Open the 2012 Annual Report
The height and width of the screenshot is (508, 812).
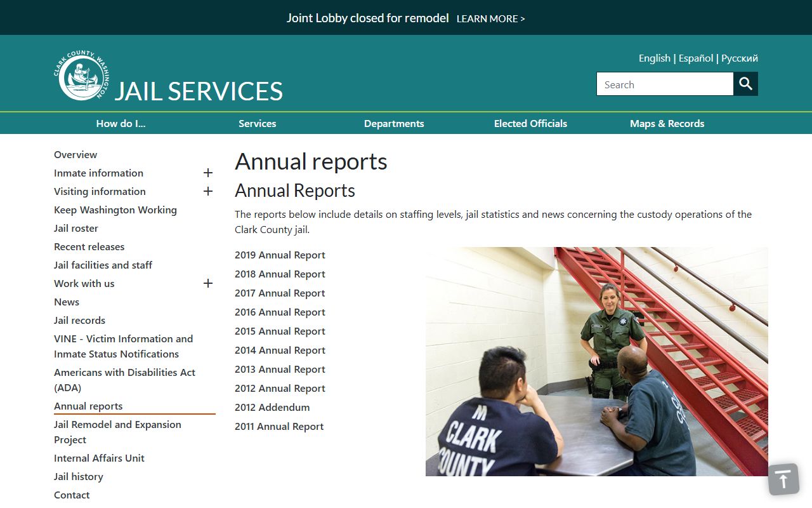coord(280,388)
